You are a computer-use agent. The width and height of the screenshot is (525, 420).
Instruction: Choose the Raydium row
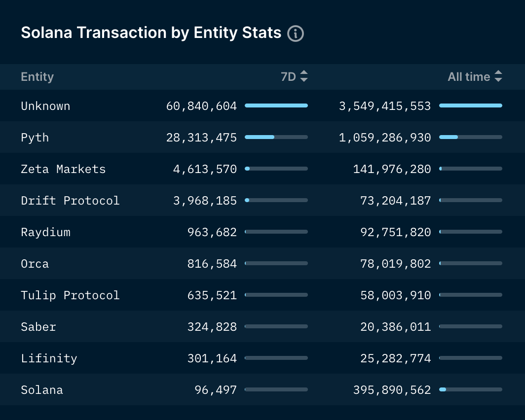tap(262, 232)
